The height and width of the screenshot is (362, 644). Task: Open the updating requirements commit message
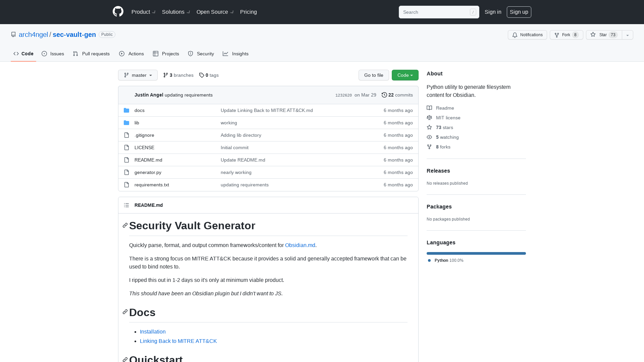tap(189, 95)
